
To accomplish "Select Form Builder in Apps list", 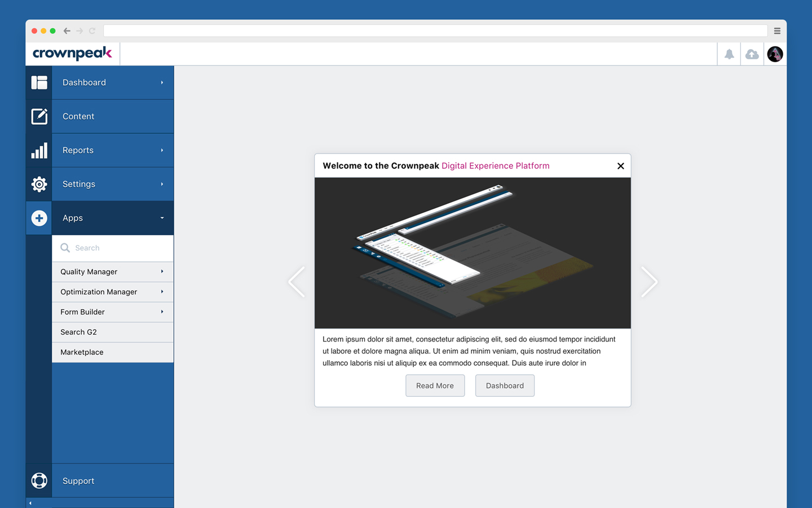I will click(113, 312).
